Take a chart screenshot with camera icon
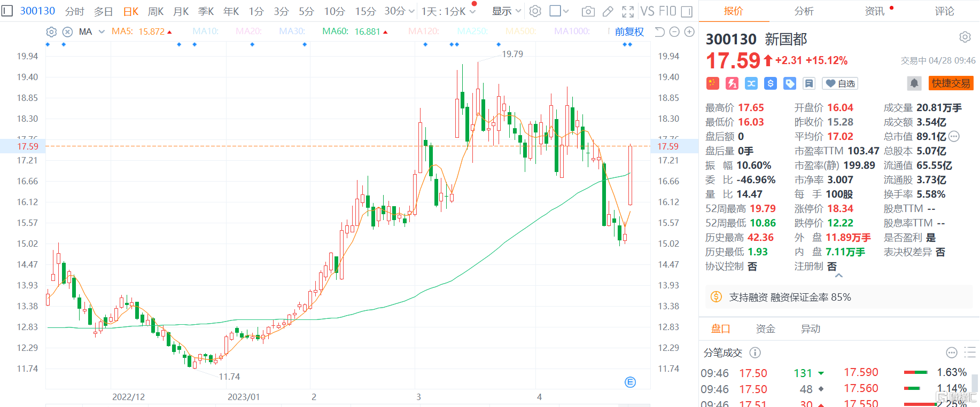The height and width of the screenshot is (407, 980). pos(588,11)
